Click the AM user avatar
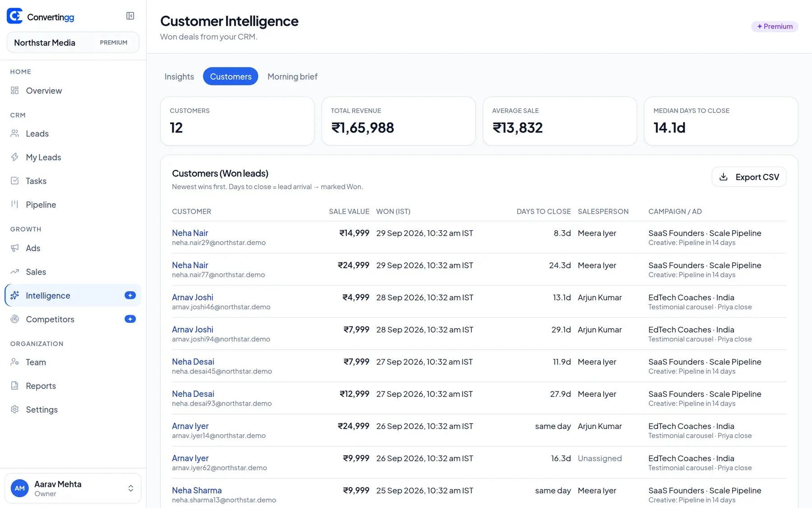 click(20, 488)
